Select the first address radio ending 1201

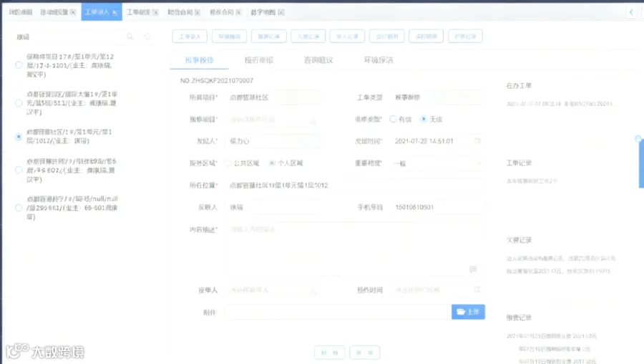pos(19,65)
